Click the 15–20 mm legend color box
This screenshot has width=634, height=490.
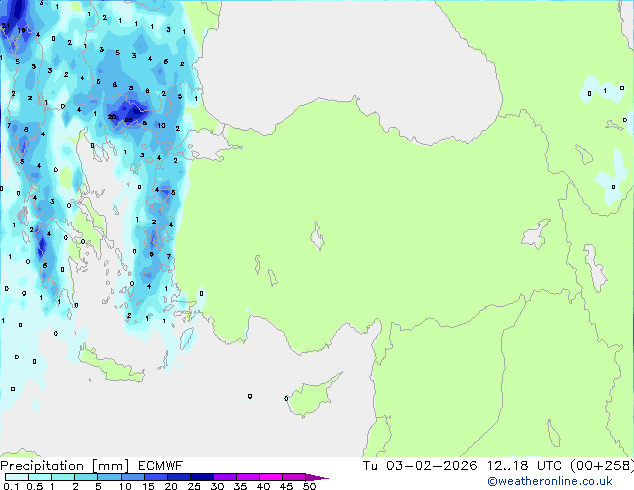click(155, 477)
